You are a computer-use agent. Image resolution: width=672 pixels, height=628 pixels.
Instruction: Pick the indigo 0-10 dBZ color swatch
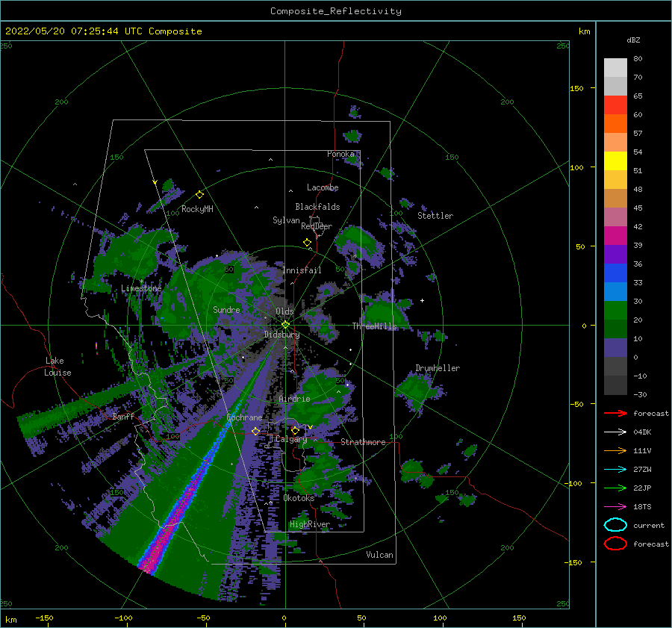(615, 348)
